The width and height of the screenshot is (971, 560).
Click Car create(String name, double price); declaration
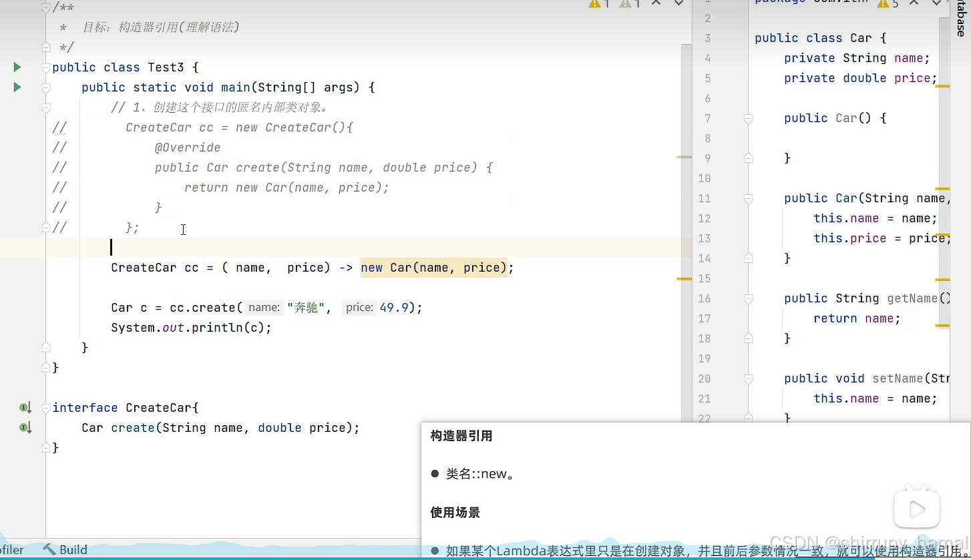[220, 428]
